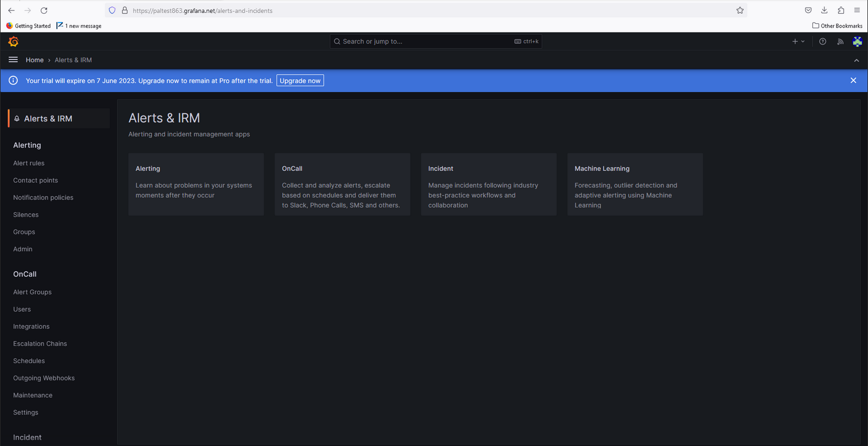Go back using the browser back arrow
Viewport: 868px width, 446px height.
[x=11, y=11]
